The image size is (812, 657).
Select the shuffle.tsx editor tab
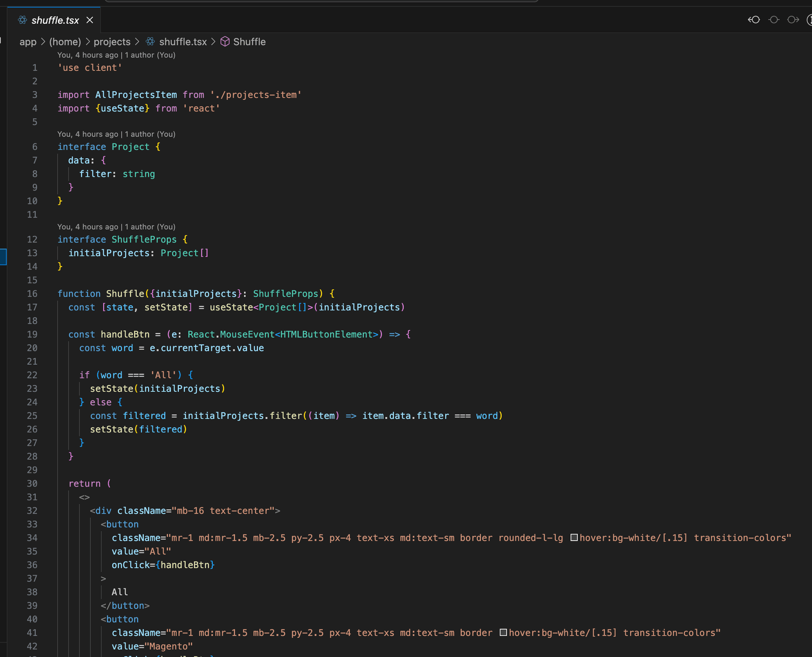point(54,20)
